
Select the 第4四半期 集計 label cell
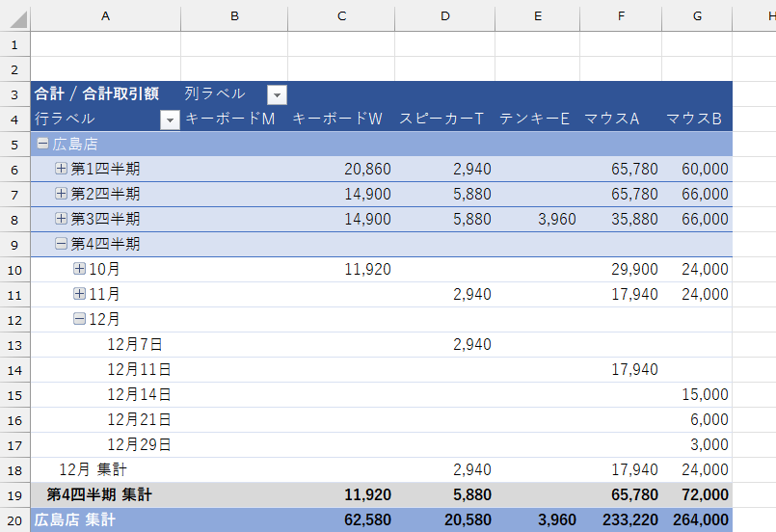click(x=99, y=494)
